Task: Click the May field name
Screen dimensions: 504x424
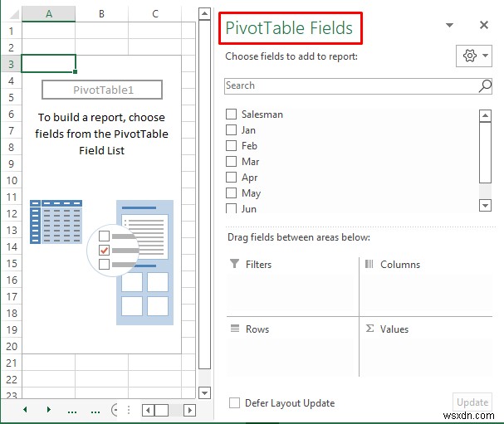Action: click(x=251, y=193)
